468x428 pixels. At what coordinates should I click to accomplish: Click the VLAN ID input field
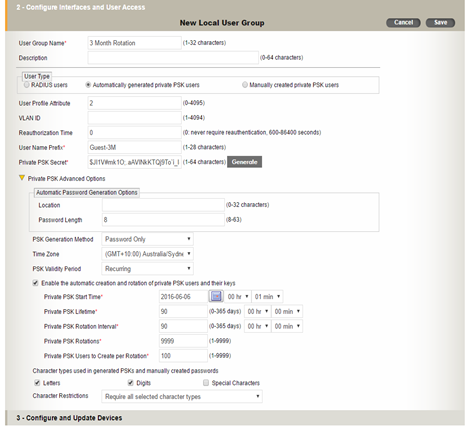pos(134,118)
